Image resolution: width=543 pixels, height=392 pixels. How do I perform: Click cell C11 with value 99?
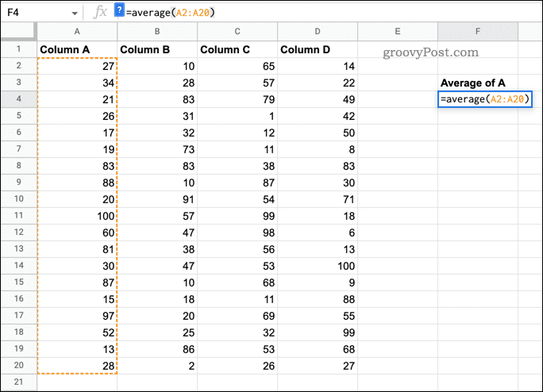237,216
